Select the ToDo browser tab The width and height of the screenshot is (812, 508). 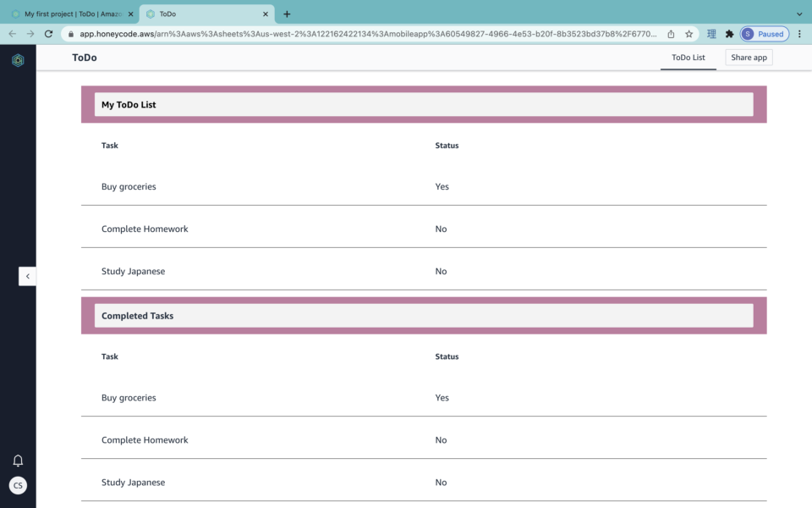(x=203, y=14)
